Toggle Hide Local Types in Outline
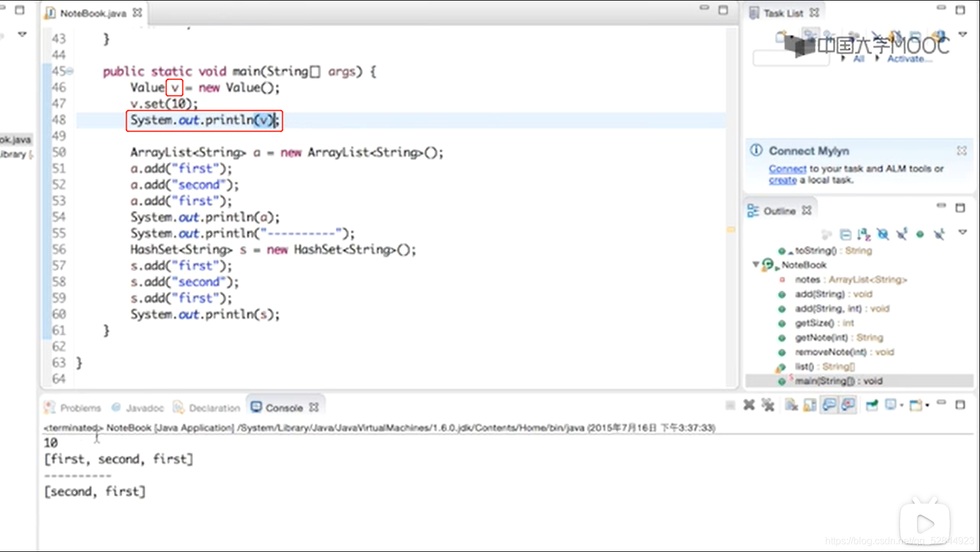The width and height of the screenshot is (980, 552). tap(939, 234)
